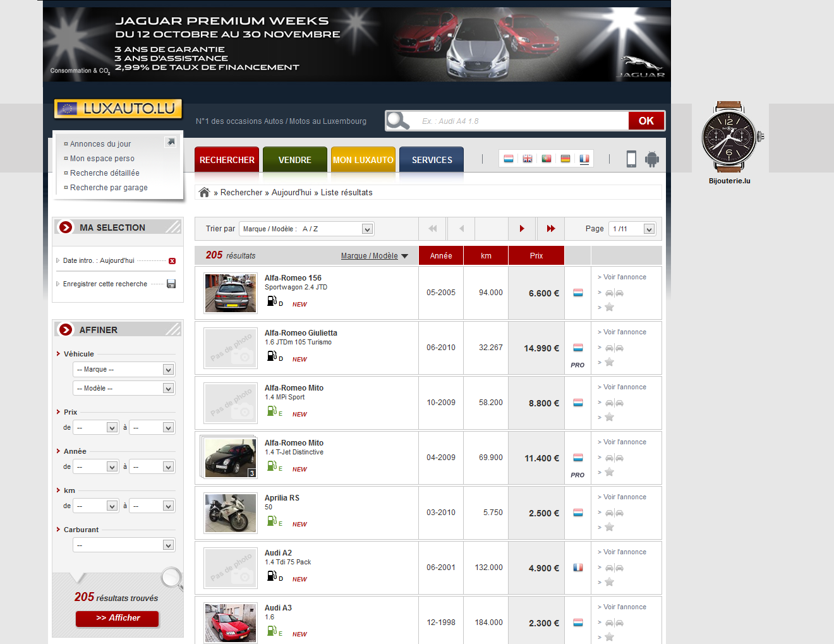
Task: Switch to the SERVICES tab
Action: click(x=432, y=160)
